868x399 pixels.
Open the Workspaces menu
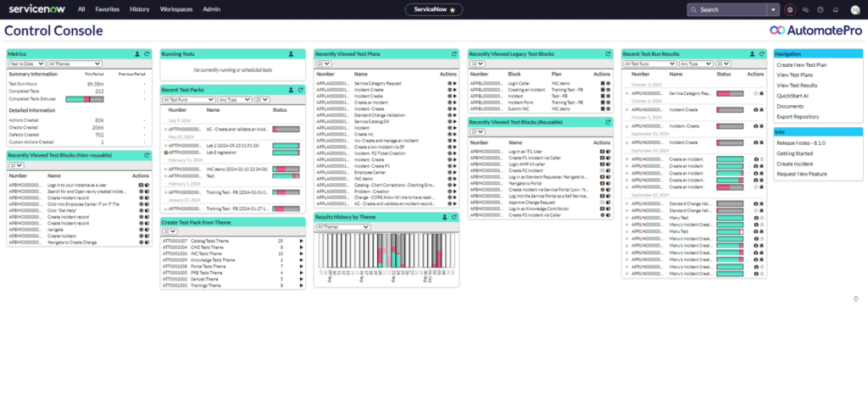click(x=176, y=9)
